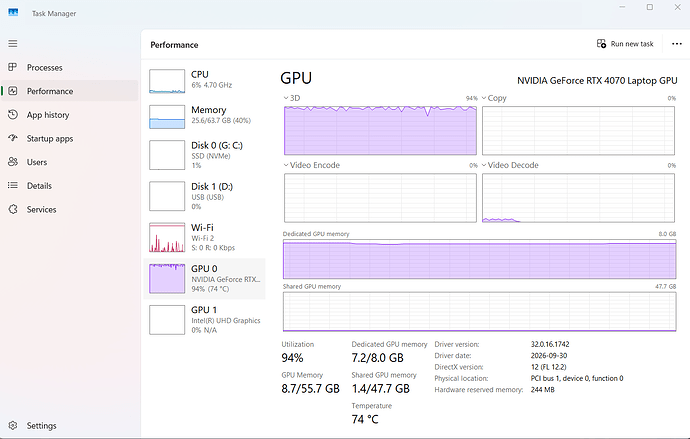
Task: Click the 3D utilization graph area
Action: (380, 130)
